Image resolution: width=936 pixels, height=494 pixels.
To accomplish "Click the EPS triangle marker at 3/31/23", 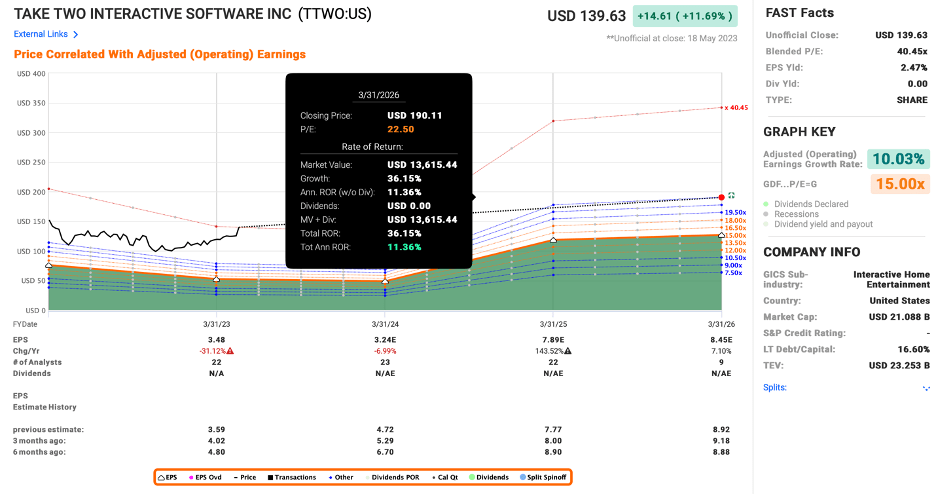I will 217,279.
